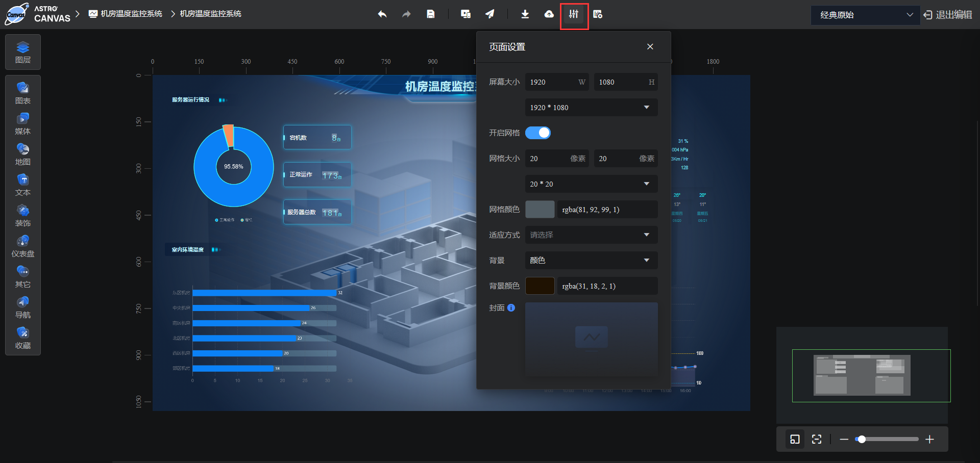Image resolution: width=980 pixels, height=463 pixels.
Task: Close the 页面设置 panel
Action: point(650,46)
